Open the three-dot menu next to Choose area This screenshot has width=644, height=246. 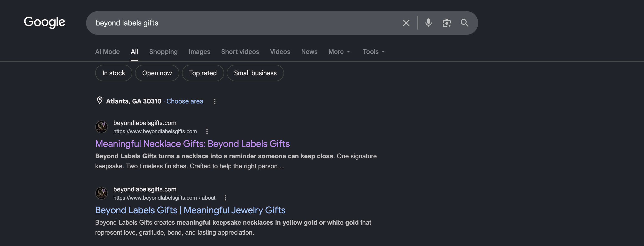coord(215,102)
